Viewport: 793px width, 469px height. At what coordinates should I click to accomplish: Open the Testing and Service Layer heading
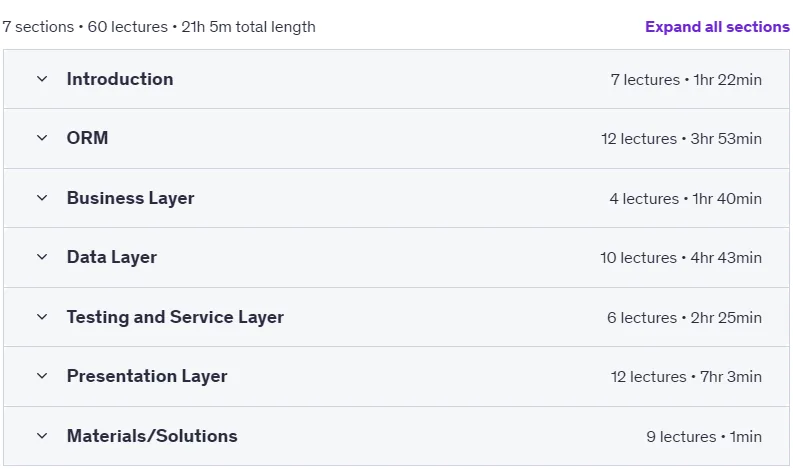[x=175, y=317]
